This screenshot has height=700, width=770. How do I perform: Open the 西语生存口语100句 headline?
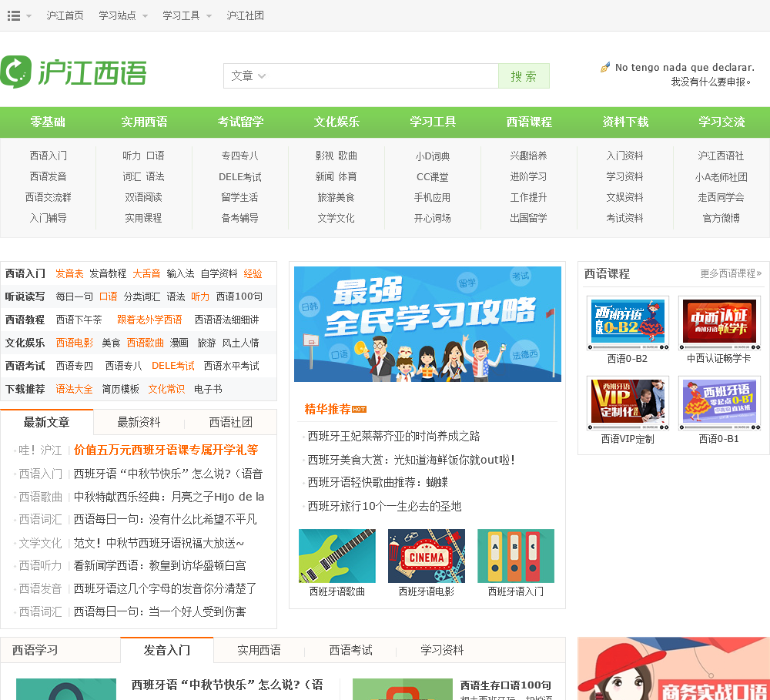click(505, 685)
